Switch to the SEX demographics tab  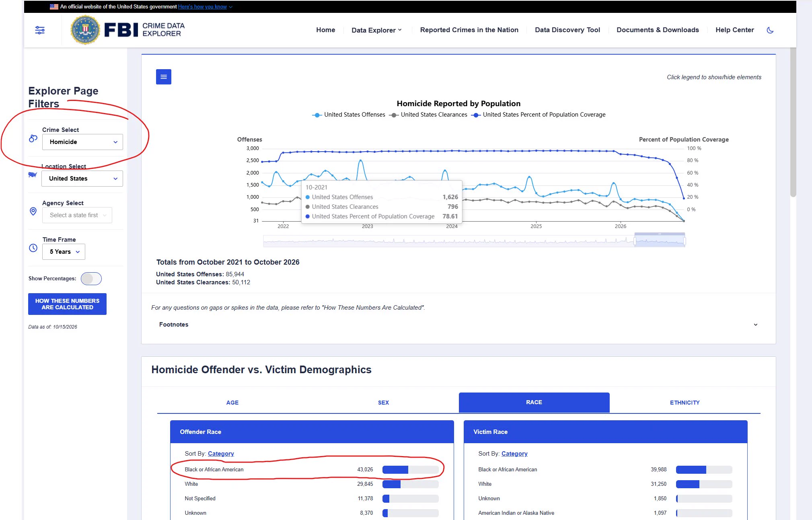point(383,403)
